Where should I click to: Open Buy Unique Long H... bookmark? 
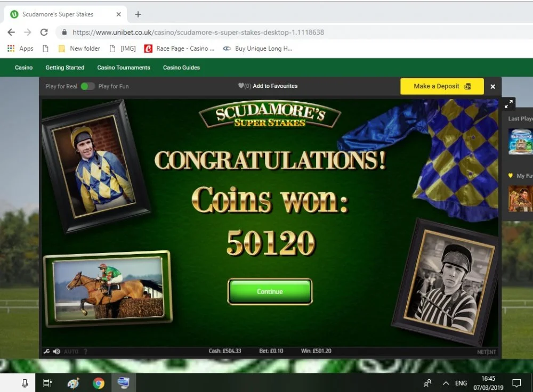(257, 48)
